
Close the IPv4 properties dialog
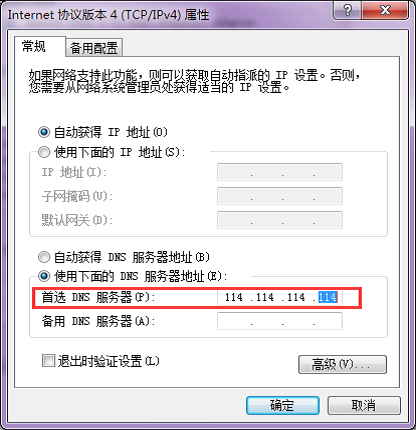coord(385,10)
